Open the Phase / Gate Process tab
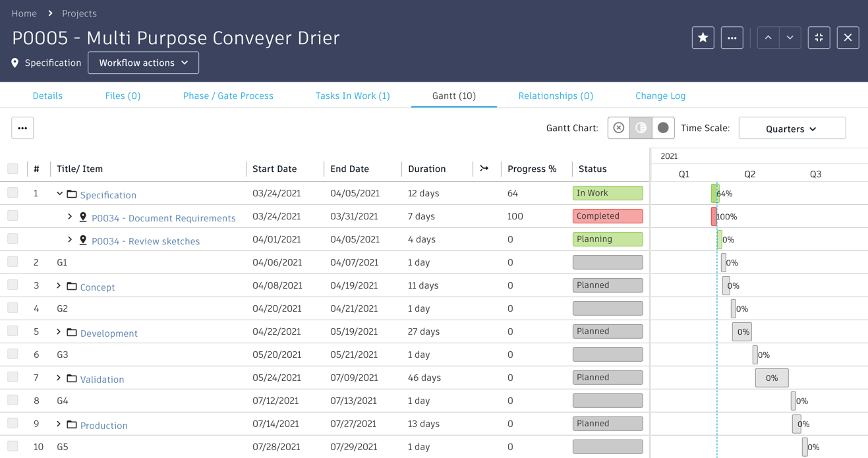 pyautogui.click(x=228, y=96)
